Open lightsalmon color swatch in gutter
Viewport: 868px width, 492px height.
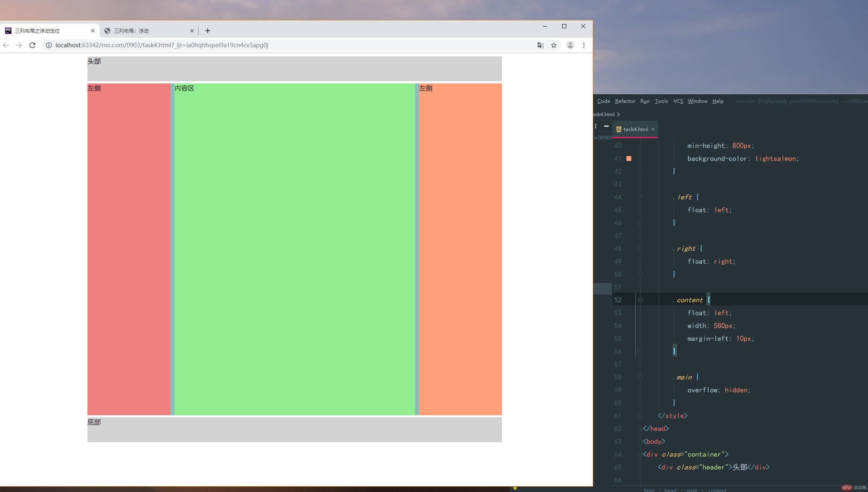629,158
